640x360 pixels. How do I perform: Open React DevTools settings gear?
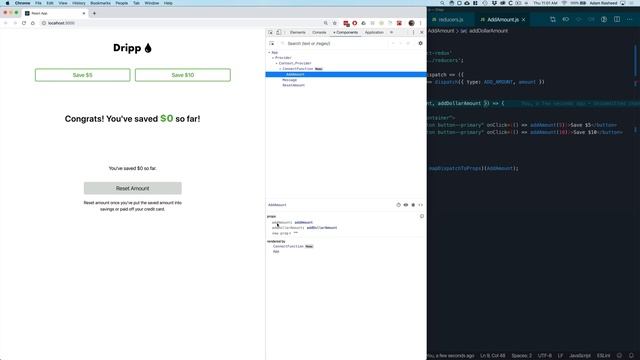pos(420,43)
